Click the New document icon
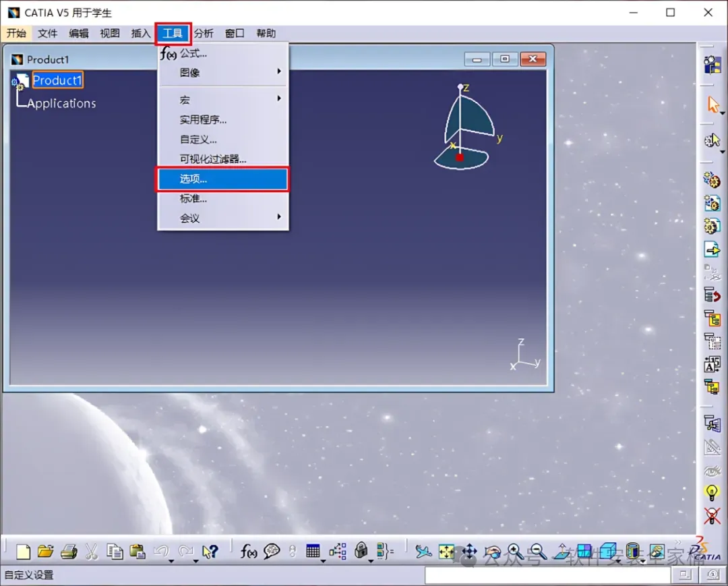Screen dimensions: 728x586 [x=23, y=552]
